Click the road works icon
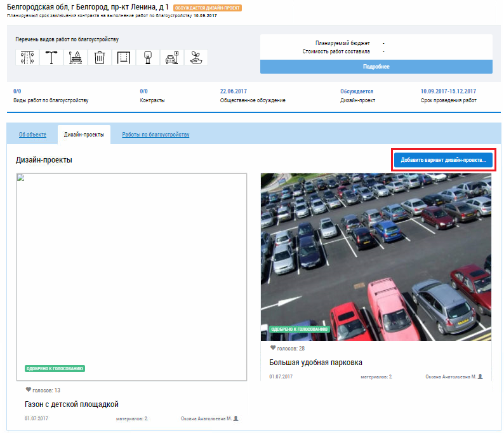This screenshot has width=504, height=433. [27, 58]
